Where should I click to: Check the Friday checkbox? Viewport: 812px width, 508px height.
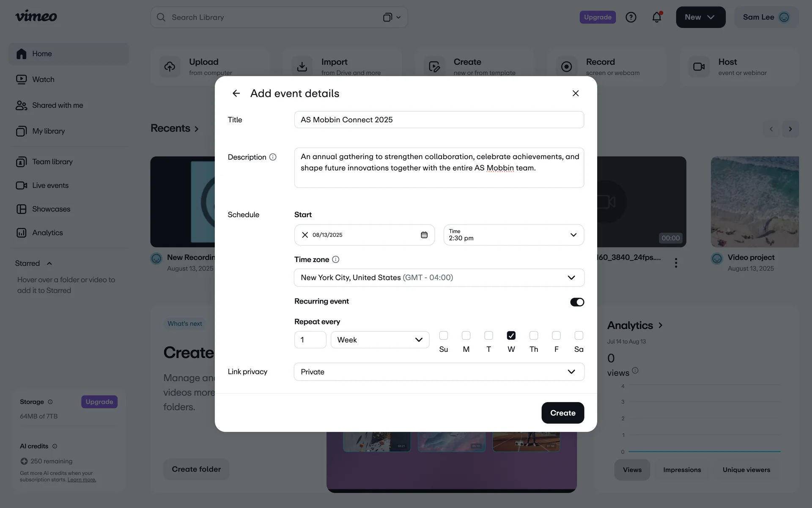point(556,336)
